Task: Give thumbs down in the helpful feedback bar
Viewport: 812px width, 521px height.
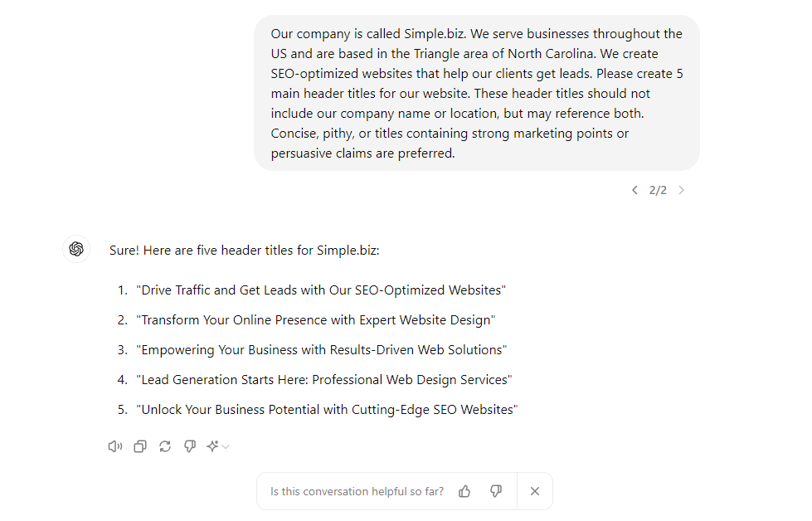Action: (x=496, y=491)
